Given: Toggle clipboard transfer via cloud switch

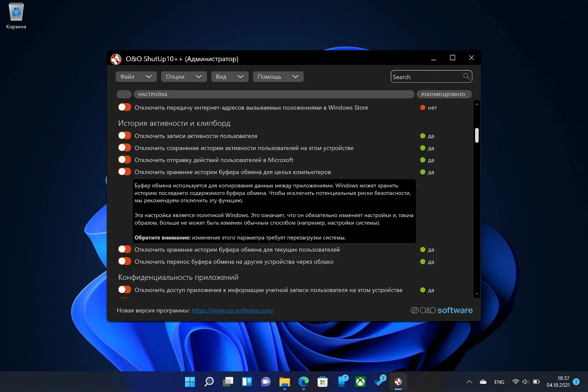Looking at the screenshot, I should click(x=125, y=261).
